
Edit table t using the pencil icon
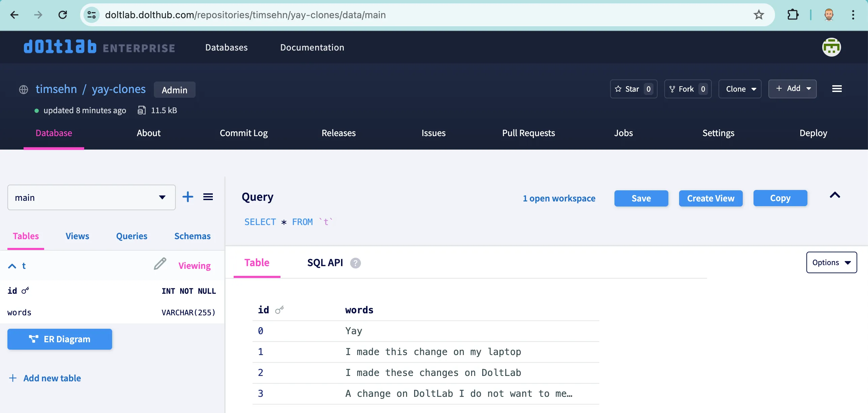pyautogui.click(x=159, y=264)
